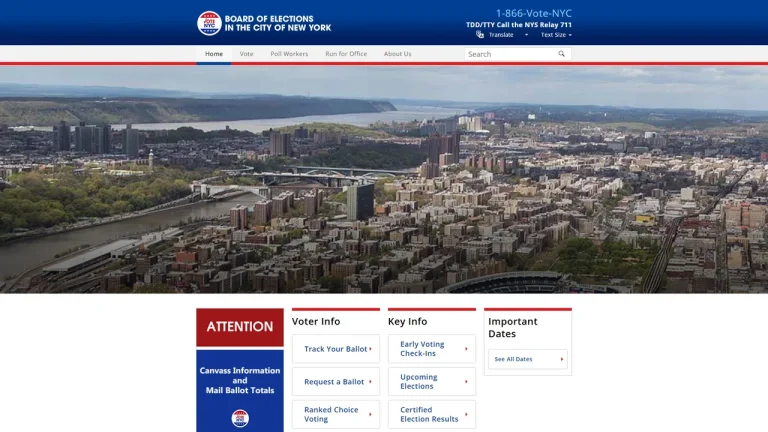Click the Vote NYC seal in the blue Canvass banner
768x432 pixels.
pyautogui.click(x=240, y=418)
